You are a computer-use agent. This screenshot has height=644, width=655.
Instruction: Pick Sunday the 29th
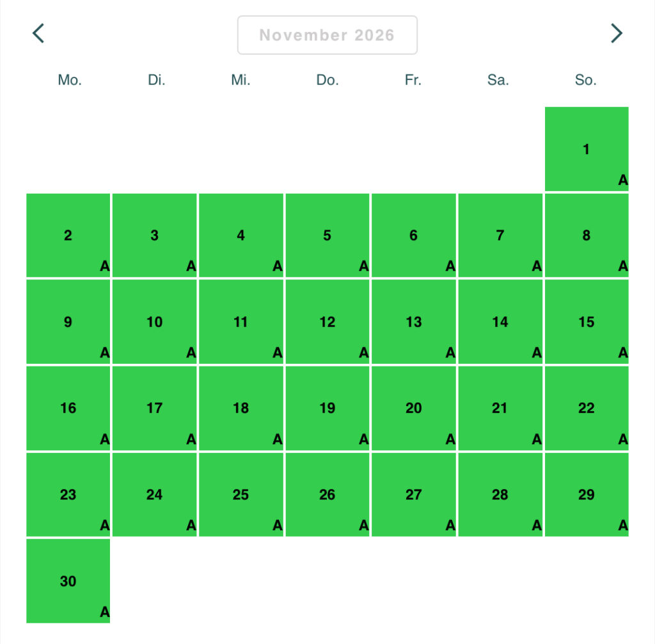(586, 494)
